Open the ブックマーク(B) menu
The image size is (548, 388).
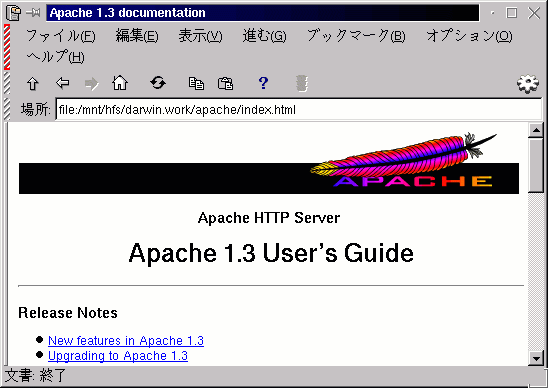point(356,36)
